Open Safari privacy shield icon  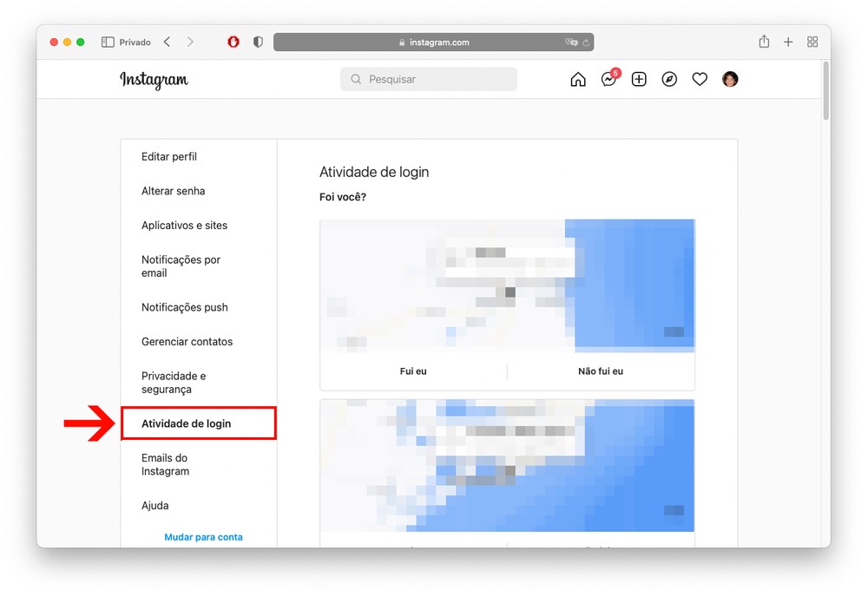tap(258, 42)
